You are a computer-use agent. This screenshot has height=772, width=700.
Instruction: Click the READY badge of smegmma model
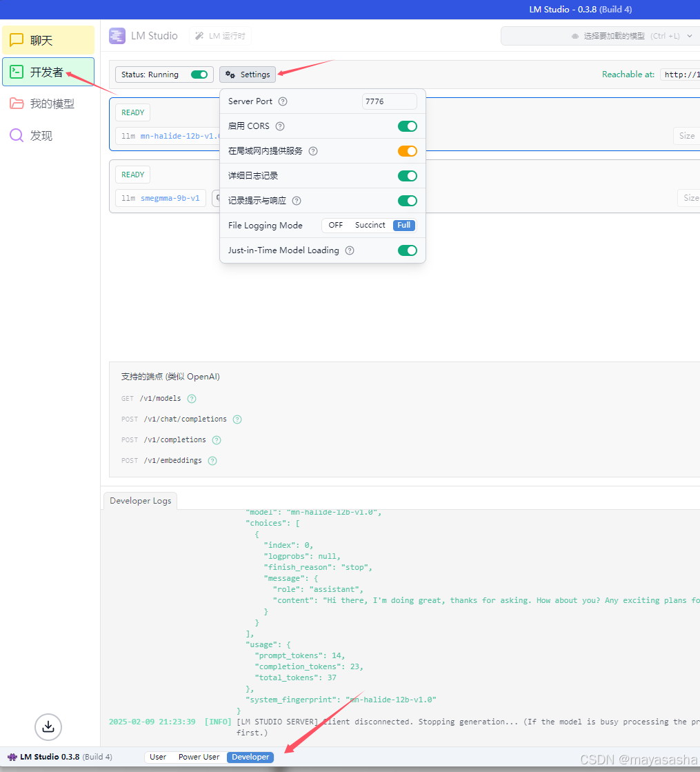[x=133, y=175]
